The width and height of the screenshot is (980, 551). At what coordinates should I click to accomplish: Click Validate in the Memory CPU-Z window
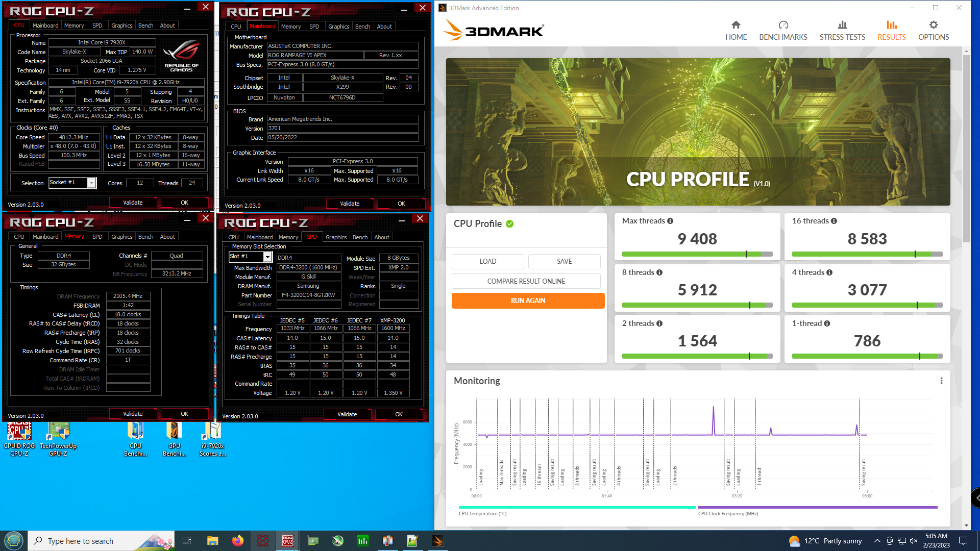133,414
